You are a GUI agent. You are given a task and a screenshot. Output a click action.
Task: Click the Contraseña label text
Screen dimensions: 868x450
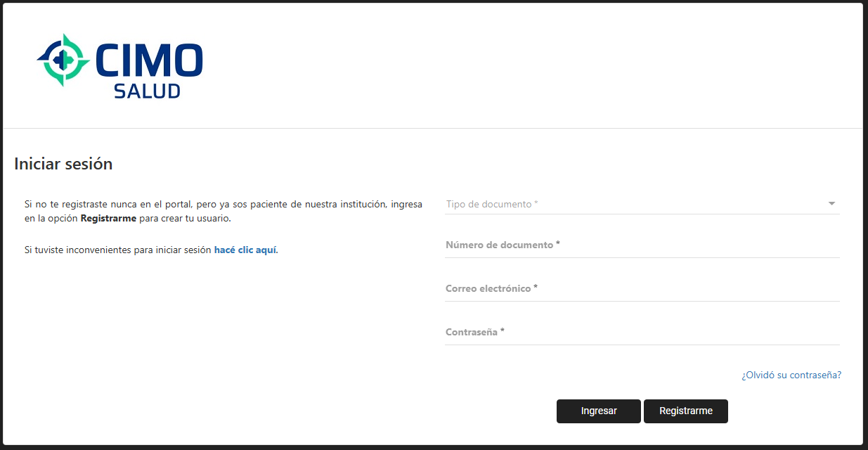474,333
